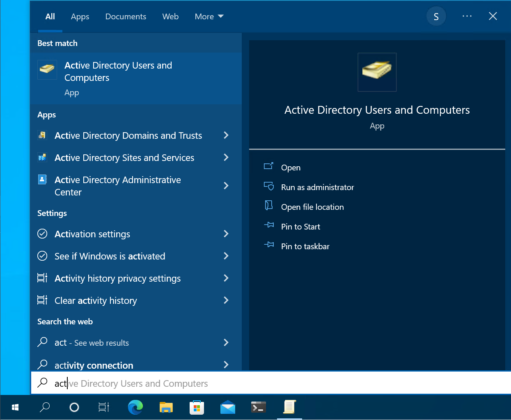Switch to the Apps search tab

pyautogui.click(x=80, y=16)
